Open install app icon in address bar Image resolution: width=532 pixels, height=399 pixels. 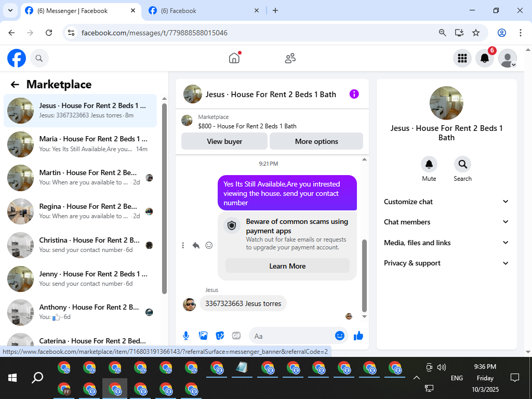click(459, 33)
